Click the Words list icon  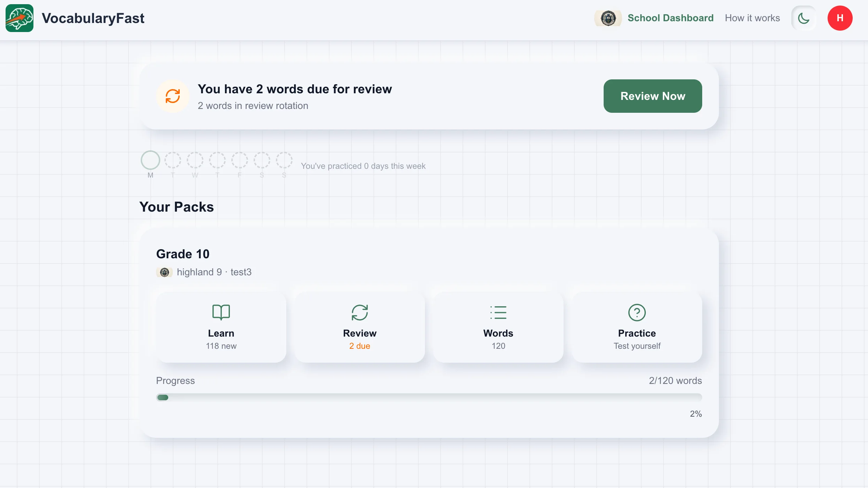pyautogui.click(x=498, y=312)
